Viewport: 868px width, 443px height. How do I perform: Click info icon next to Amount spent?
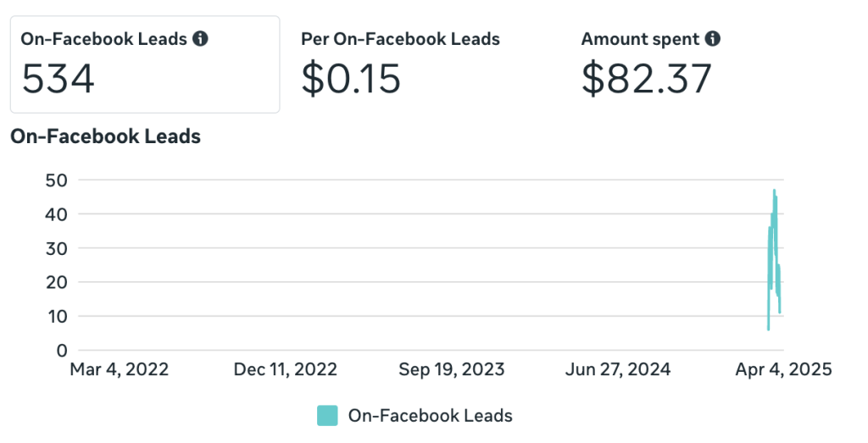coord(714,39)
